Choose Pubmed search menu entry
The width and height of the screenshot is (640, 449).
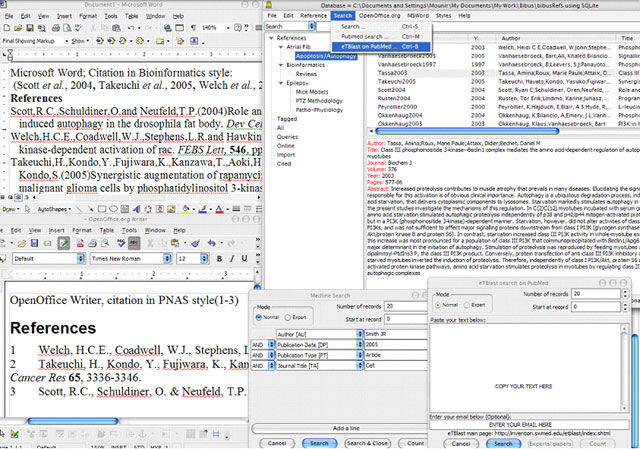pyautogui.click(x=380, y=36)
